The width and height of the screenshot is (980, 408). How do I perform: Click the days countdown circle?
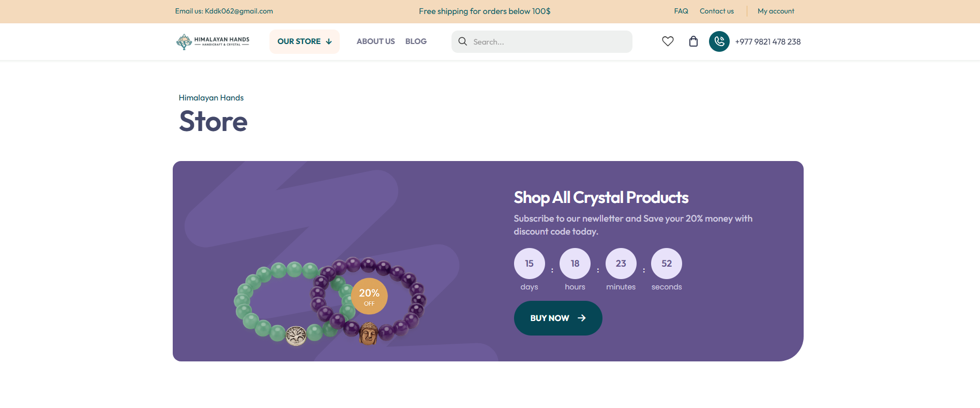click(x=529, y=264)
